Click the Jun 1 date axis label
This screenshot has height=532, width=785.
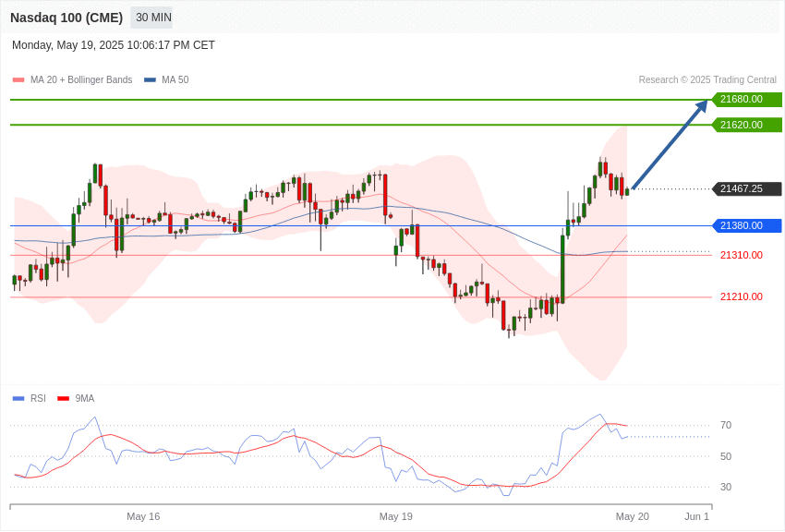pos(697,516)
